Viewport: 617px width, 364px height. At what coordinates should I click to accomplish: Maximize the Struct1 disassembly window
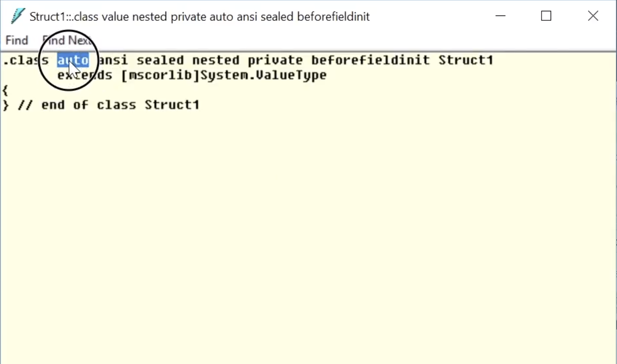(x=546, y=16)
